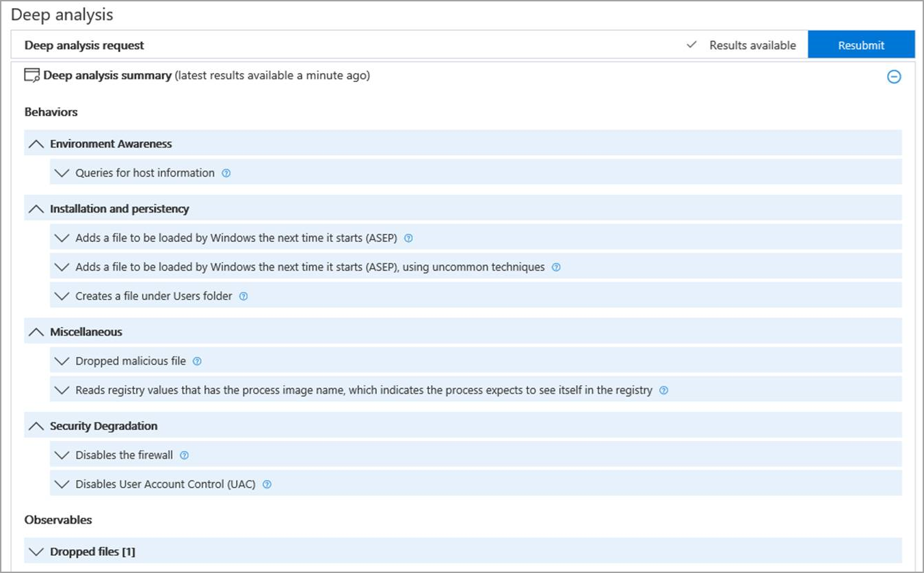This screenshot has width=924, height=573.
Task: Expand the Disables the firewall row
Action: [62, 455]
